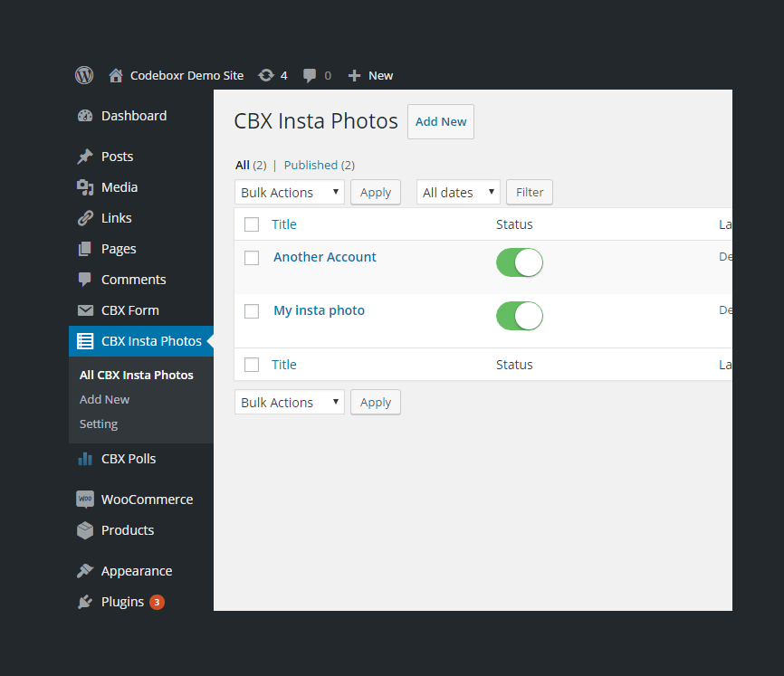Toggle status switch for Another Account

[x=520, y=262]
